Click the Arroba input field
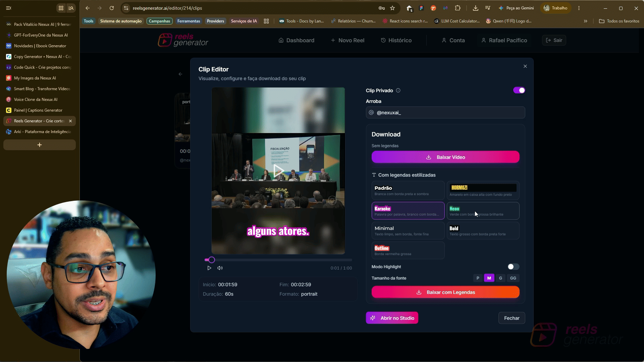 coord(445,113)
